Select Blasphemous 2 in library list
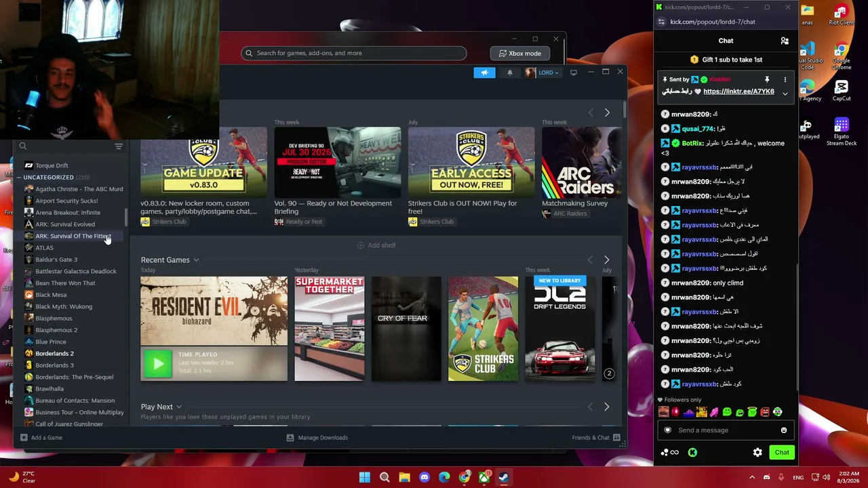This screenshot has height=488, width=868. coord(56,330)
